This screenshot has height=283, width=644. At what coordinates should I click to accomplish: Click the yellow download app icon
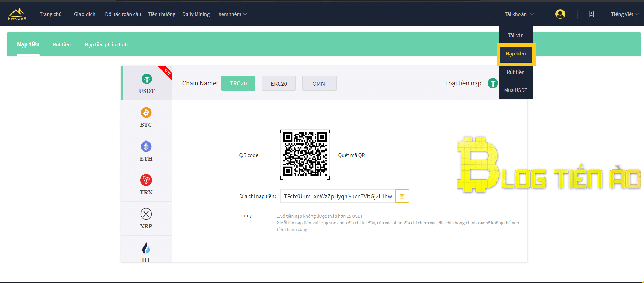[x=591, y=14]
